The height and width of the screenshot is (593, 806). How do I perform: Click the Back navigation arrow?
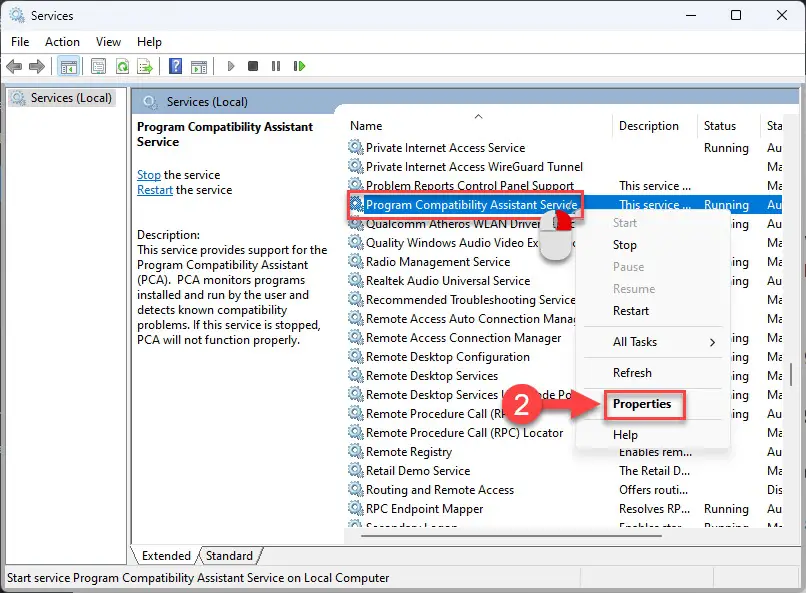click(15, 66)
